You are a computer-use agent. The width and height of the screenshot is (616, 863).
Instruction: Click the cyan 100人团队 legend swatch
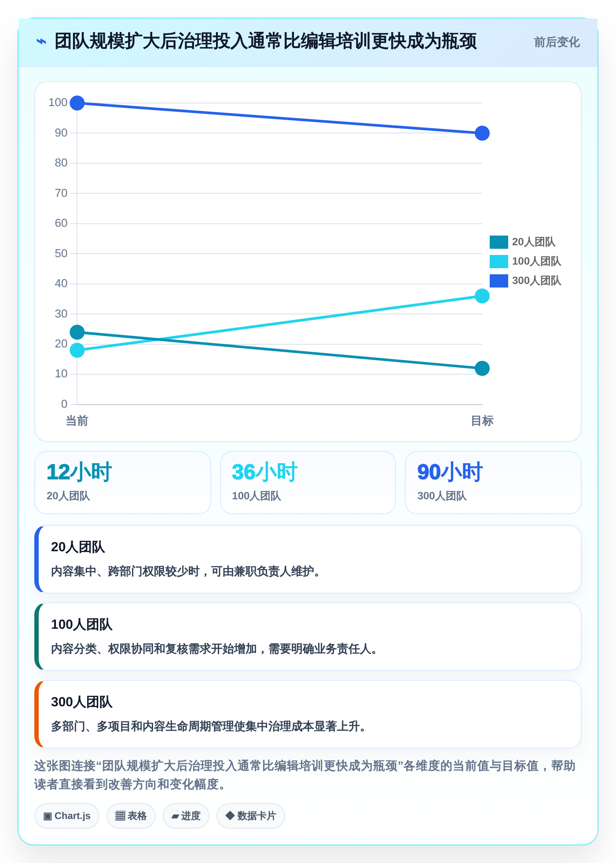point(499,261)
